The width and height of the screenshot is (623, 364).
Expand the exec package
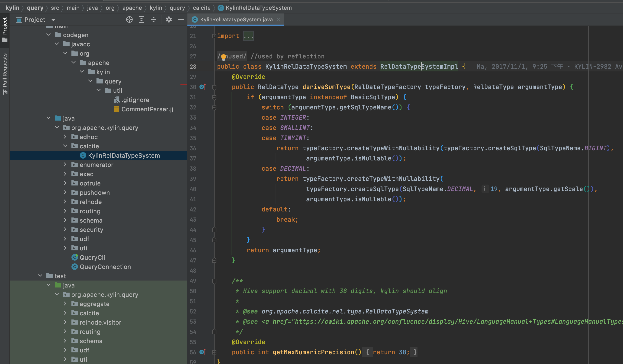click(x=65, y=174)
